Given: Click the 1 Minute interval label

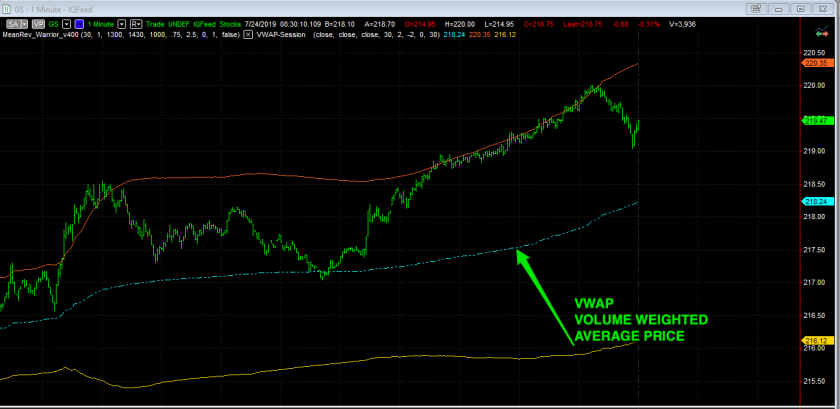Looking at the screenshot, I should [101, 24].
